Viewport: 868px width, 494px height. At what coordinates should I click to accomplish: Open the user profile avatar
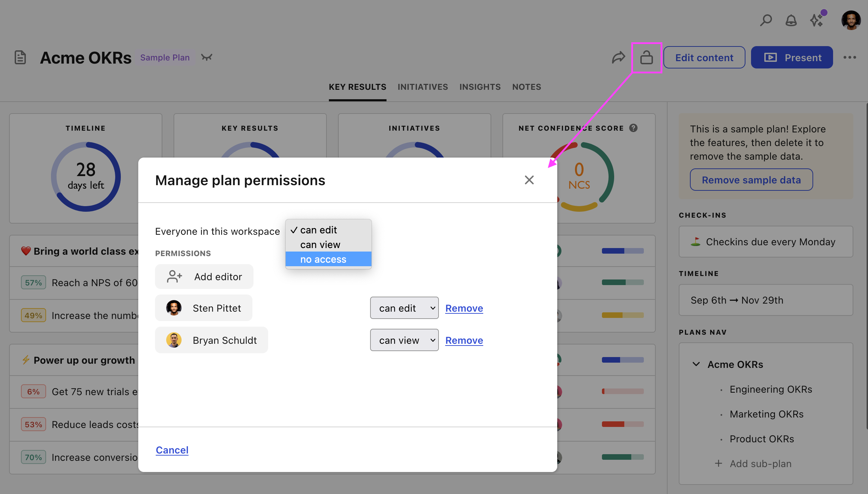(x=851, y=20)
